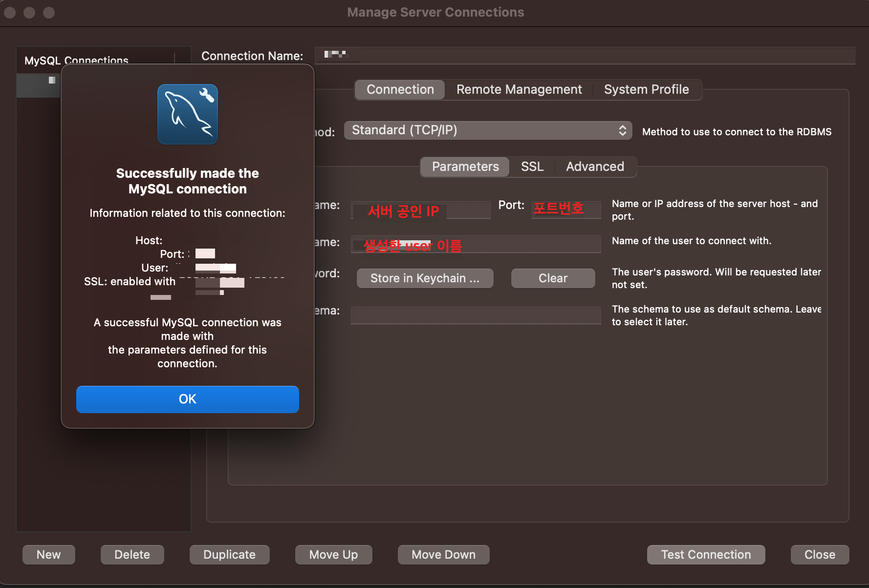Select the SSL sub-tab

pos(532,167)
